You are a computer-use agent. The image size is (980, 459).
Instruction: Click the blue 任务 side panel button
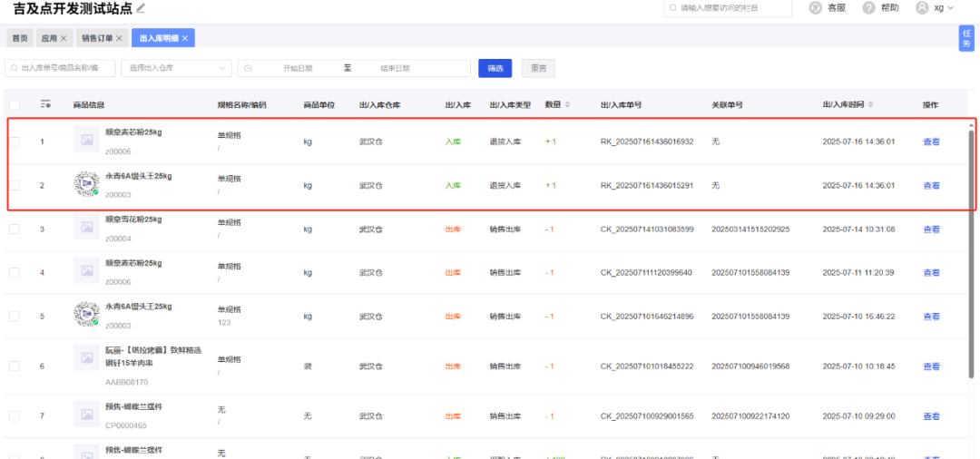[x=966, y=38]
